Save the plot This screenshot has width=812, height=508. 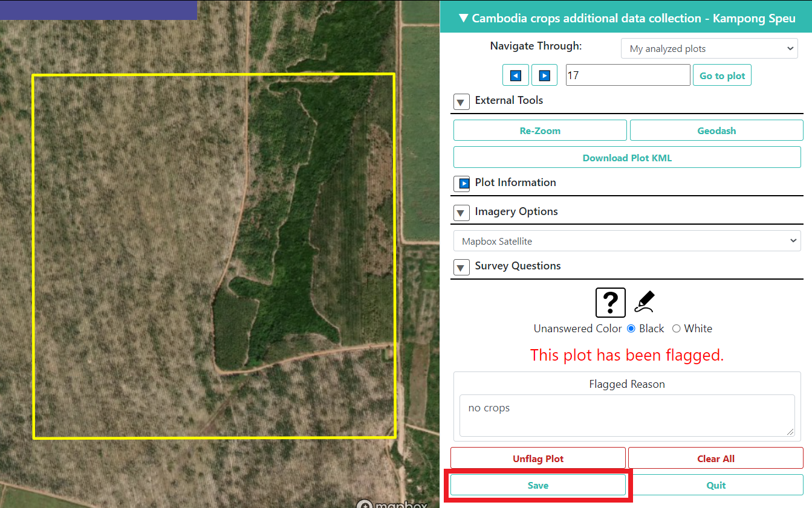coord(538,485)
